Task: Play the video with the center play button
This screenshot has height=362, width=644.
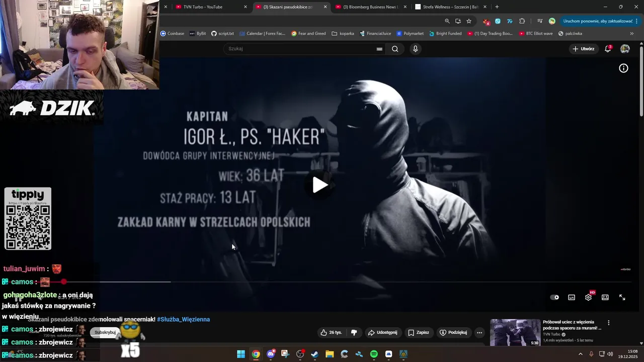Action: (320, 185)
